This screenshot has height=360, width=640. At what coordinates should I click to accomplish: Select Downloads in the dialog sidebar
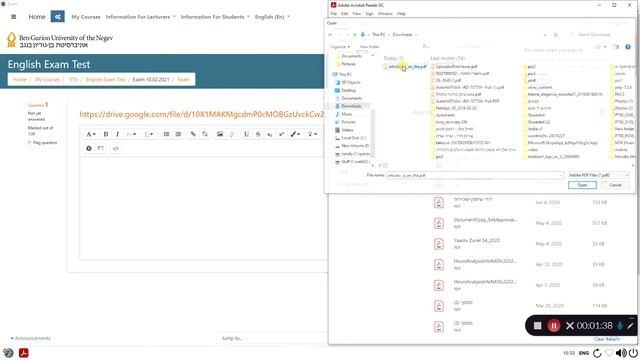[348, 106]
